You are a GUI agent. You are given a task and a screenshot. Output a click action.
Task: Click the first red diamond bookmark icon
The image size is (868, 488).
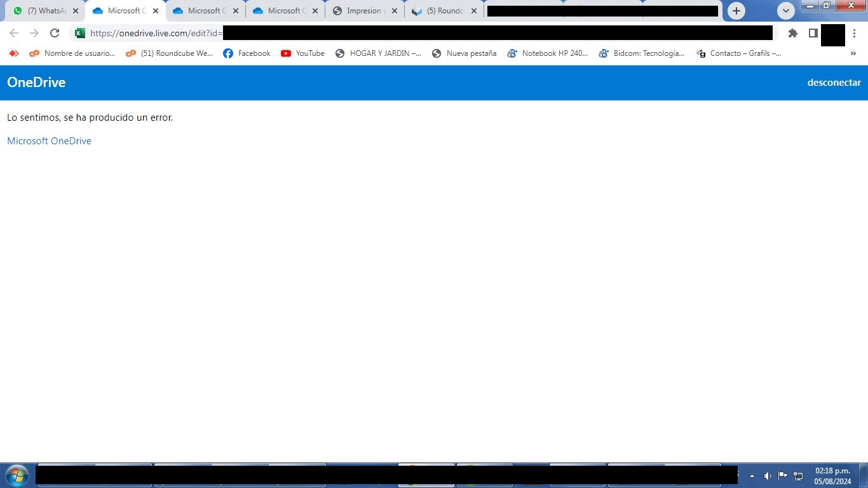pyautogui.click(x=13, y=53)
